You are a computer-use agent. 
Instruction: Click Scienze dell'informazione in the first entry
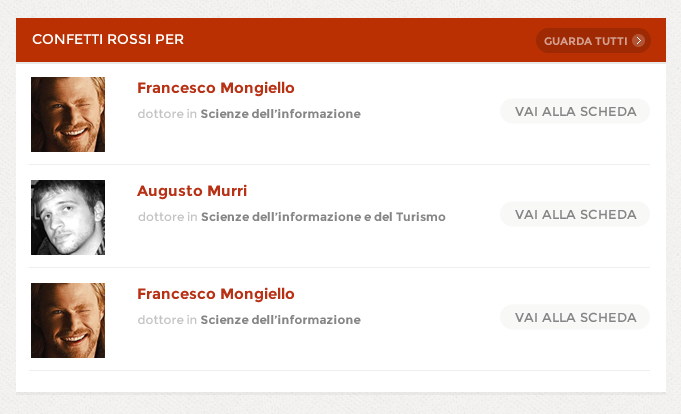pyautogui.click(x=281, y=114)
